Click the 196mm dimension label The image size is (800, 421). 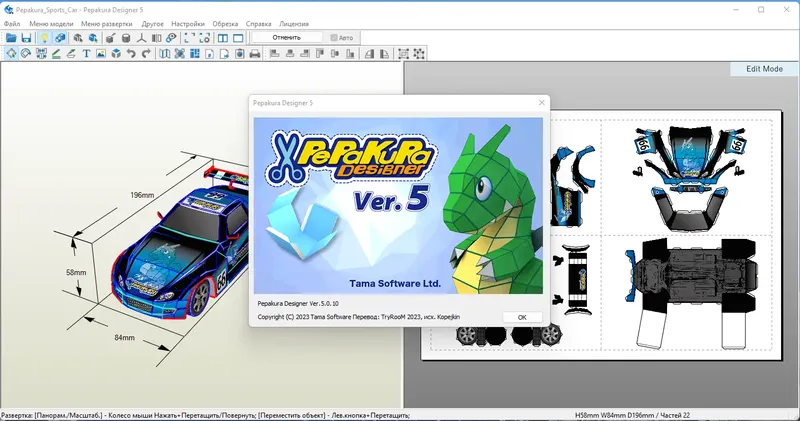click(142, 195)
